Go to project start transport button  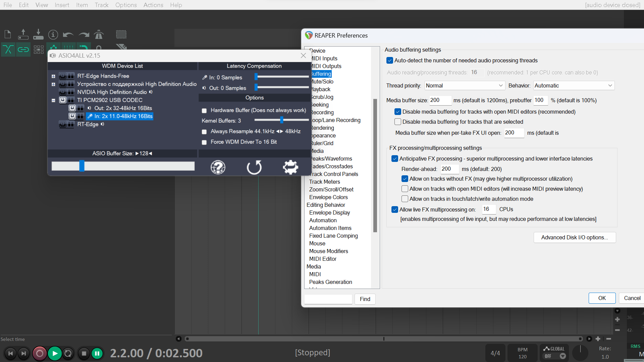[x=10, y=353]
